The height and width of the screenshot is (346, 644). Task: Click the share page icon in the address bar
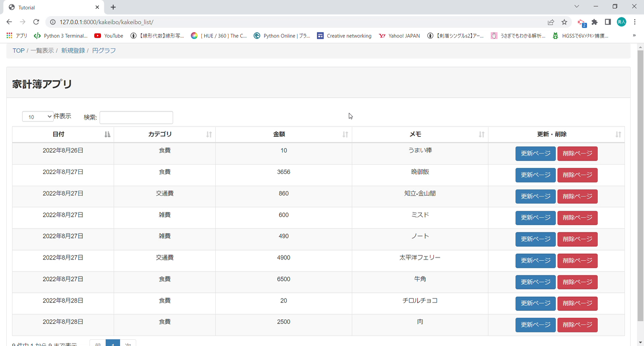tap(551, 22)
